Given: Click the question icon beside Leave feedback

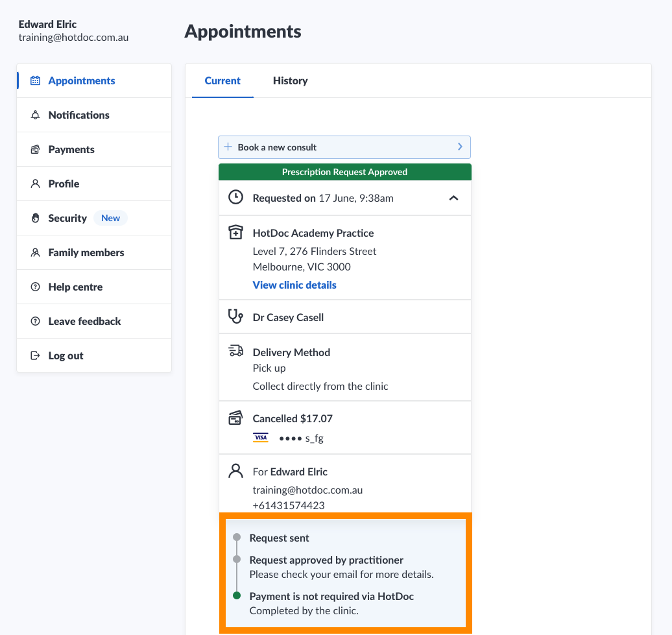Looking at the screenshot, I should [36, 321].
